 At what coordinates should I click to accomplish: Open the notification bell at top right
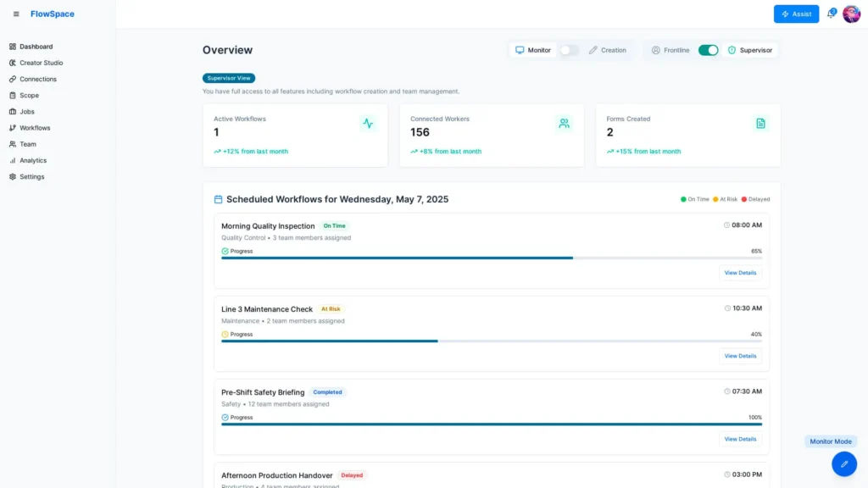point(832,14)
